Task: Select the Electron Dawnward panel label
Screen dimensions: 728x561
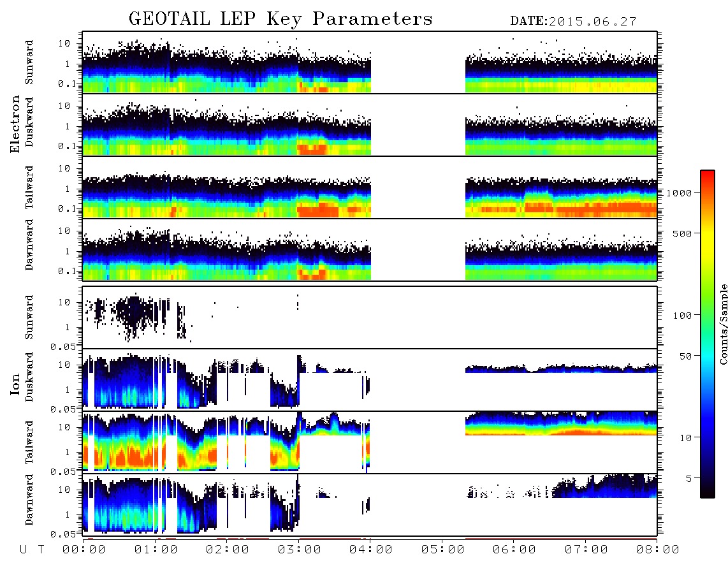Action: point(29,245)
